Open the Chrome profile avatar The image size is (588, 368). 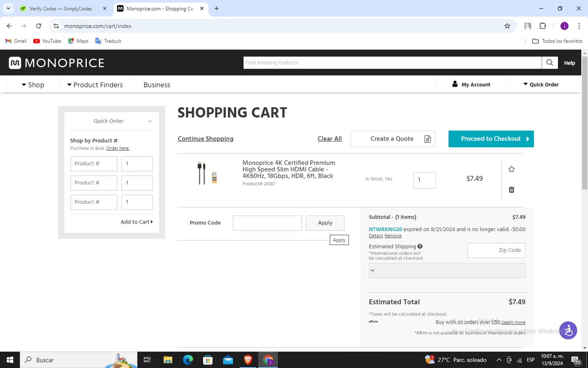click(564, 26)
